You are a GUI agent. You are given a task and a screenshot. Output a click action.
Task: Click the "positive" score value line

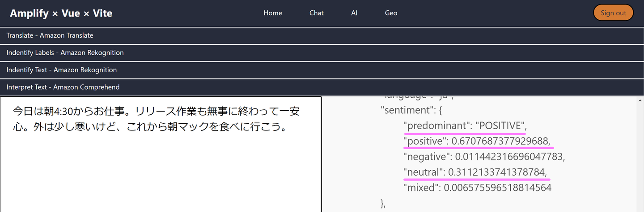point(477,142)
